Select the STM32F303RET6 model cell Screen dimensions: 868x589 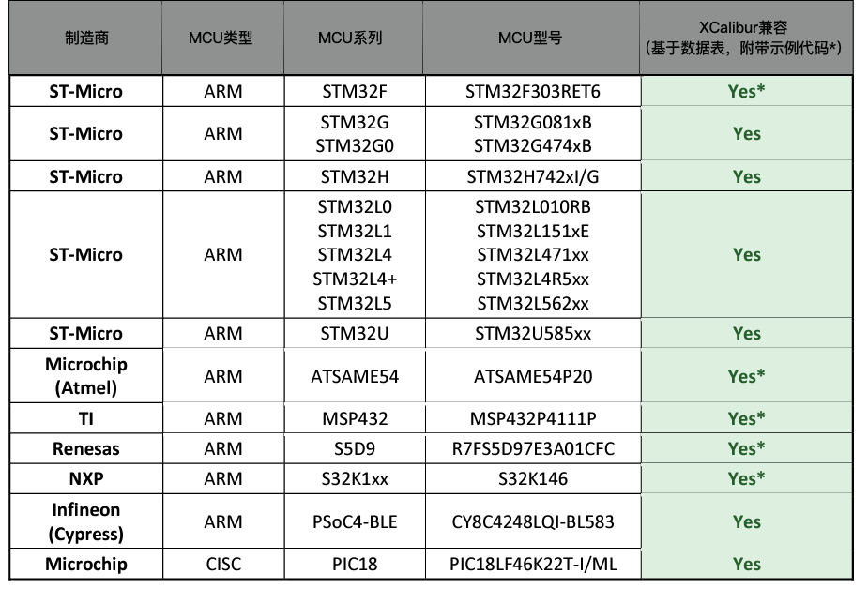point(533,91)
